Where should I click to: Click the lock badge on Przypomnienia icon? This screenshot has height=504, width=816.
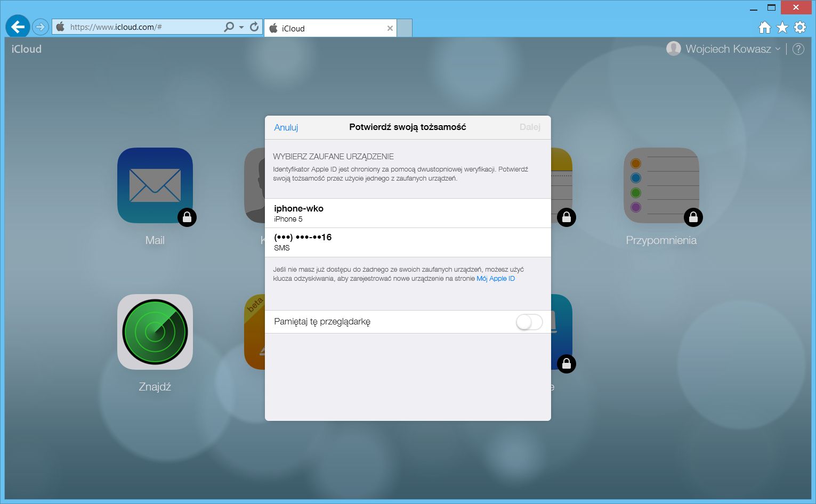693,217
